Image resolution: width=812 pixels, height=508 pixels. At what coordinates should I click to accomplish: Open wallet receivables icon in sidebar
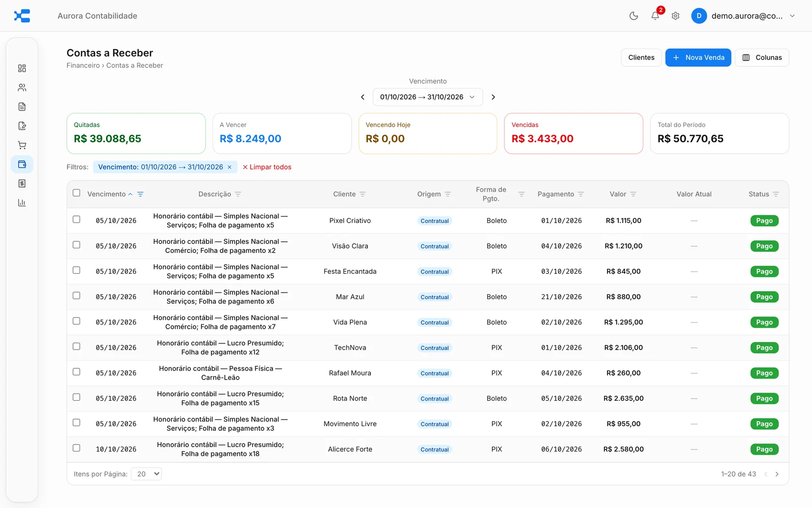pyautogui.click(x=22, y=164)
